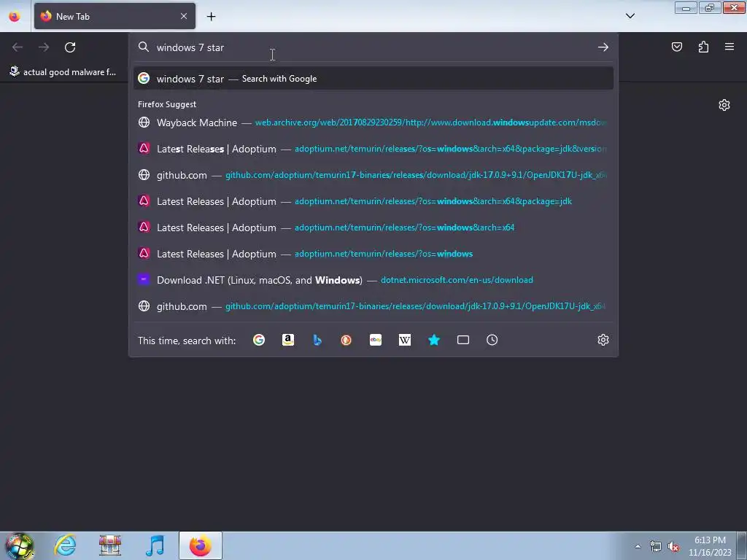Search open tabs with the tabs icon
747x560 pixels.
coord(463,340)
